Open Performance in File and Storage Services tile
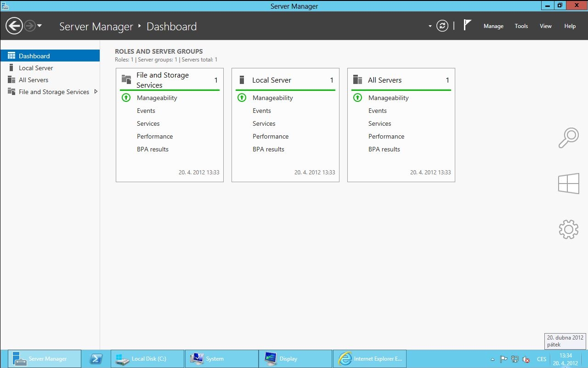 click(155, 136)
